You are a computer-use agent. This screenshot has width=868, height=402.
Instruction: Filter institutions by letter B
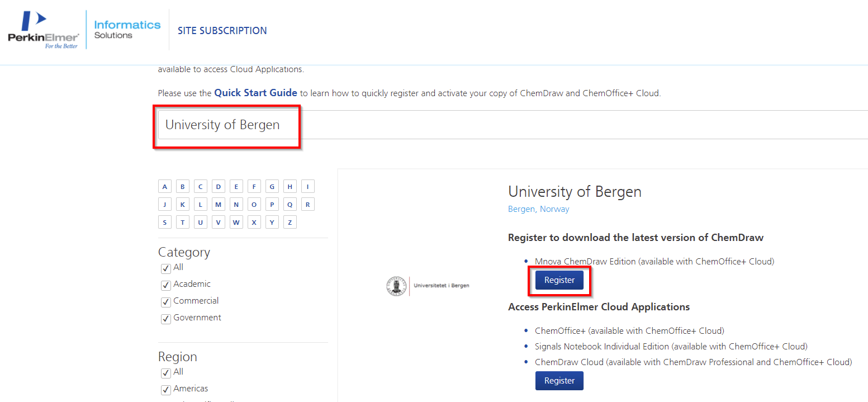[182, 187]
